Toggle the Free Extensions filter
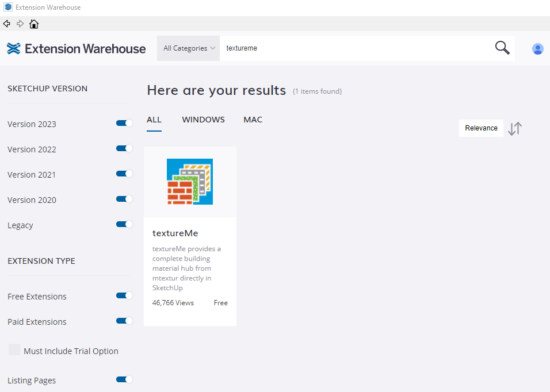 (x=124, y=295)
